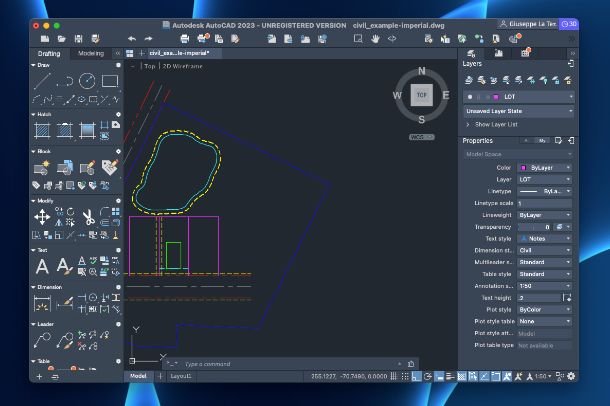Toggle Grid display in status bar
This screenshot has width=610, height=406.
point(394,376)
